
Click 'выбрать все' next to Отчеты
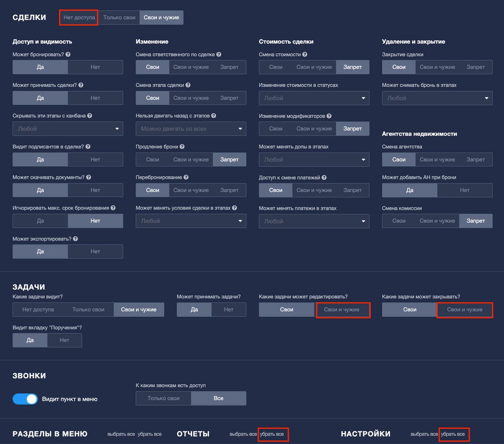(x=243, y=434)
